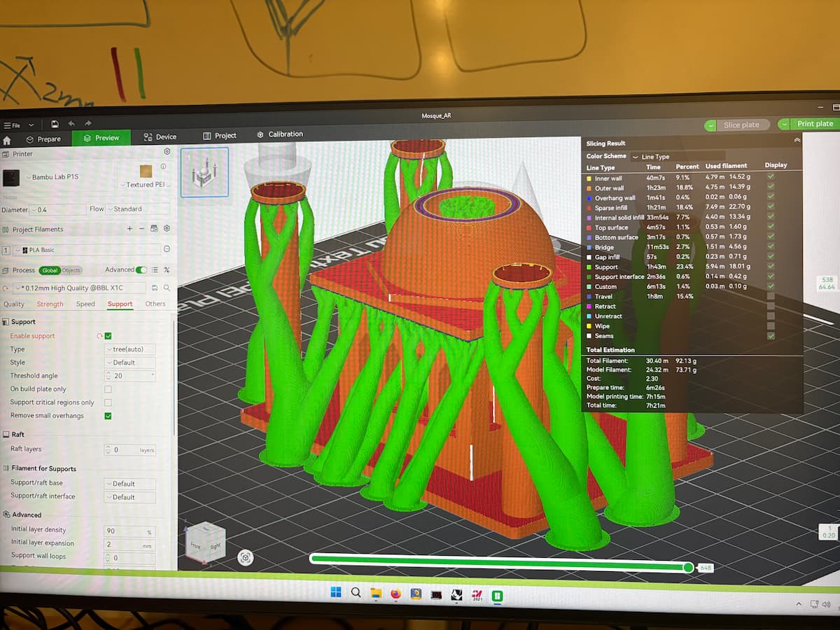840x630 pixels.
Task: Open the support Type dropdown
Action: pyautogui.click(x=129, y=349)
